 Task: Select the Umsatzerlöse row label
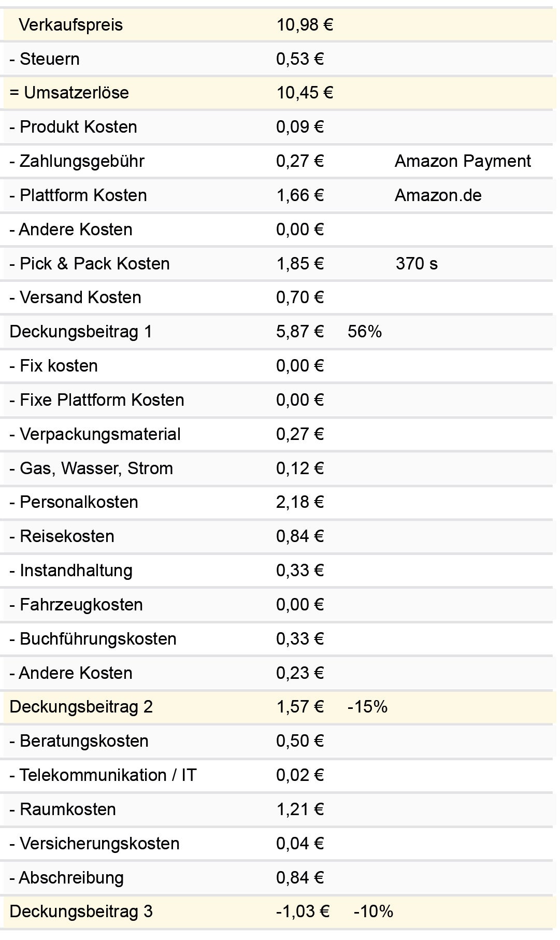coord(69,93)
